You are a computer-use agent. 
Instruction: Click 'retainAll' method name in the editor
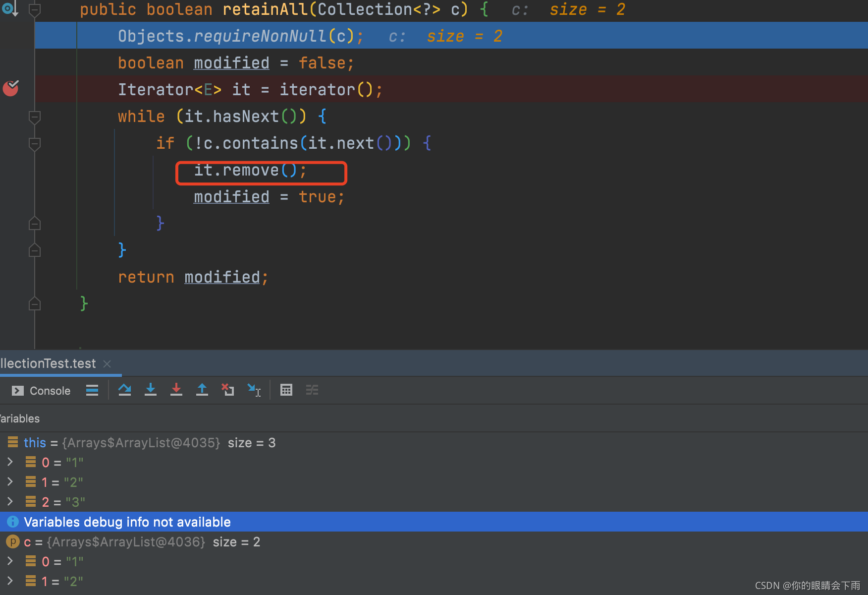coord(265,9)
